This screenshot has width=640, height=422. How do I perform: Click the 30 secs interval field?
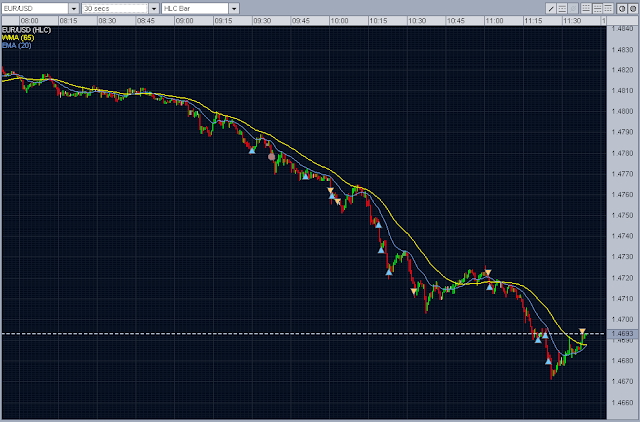pos(115,8)
